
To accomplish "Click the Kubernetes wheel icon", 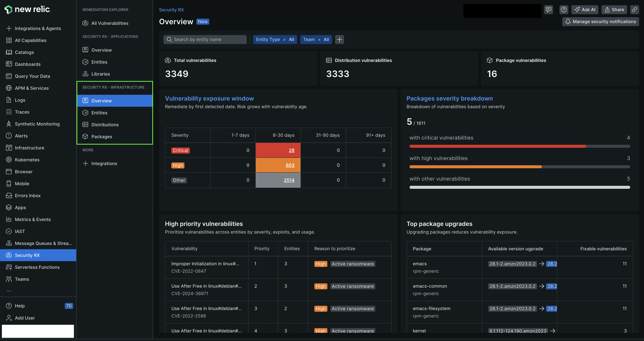I will [x=9, y=160].
